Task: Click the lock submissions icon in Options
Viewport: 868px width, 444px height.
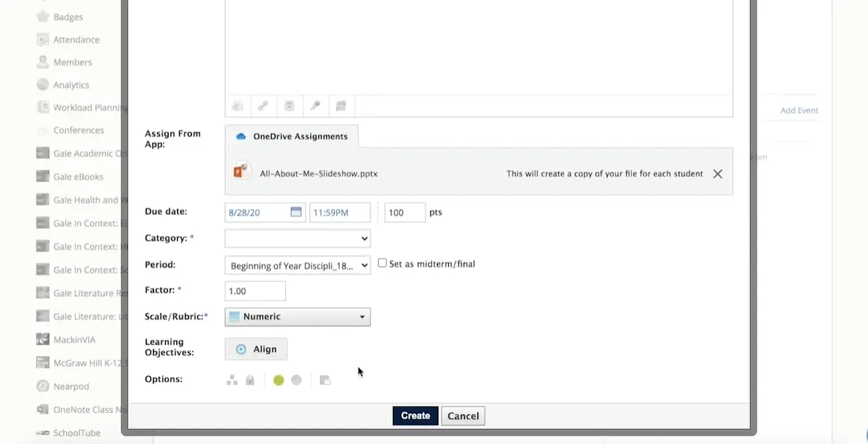Action: point(250,381)
